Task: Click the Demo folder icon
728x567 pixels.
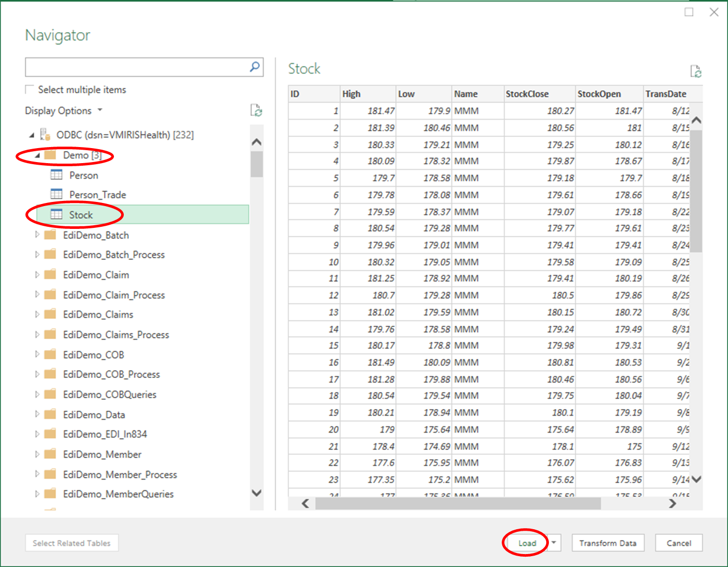Action: pyautogui.click(x=50, y=155)
